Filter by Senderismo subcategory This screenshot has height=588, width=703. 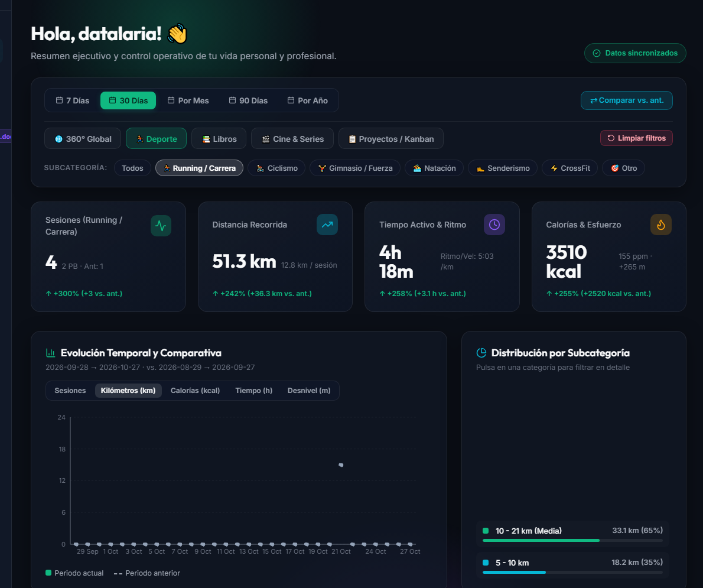[x=503, y=168]
